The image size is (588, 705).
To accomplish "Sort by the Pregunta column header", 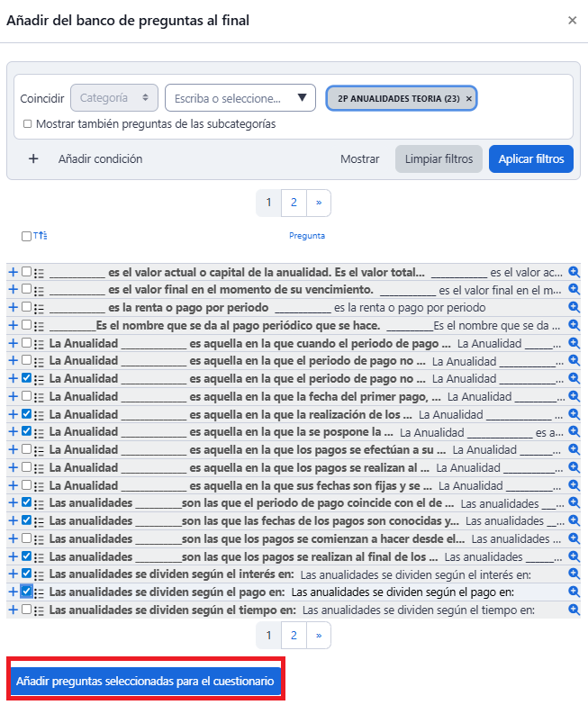I will point(306,236).
